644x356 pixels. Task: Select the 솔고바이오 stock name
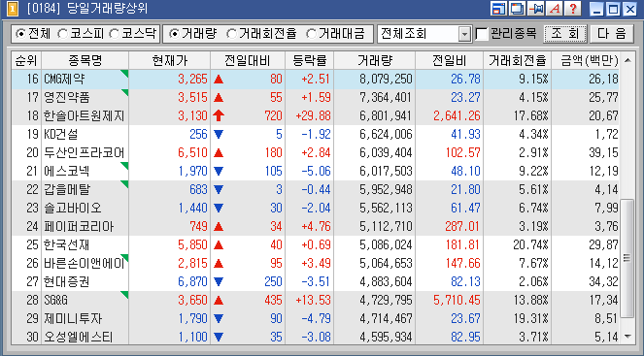click(x=72, y=208)
